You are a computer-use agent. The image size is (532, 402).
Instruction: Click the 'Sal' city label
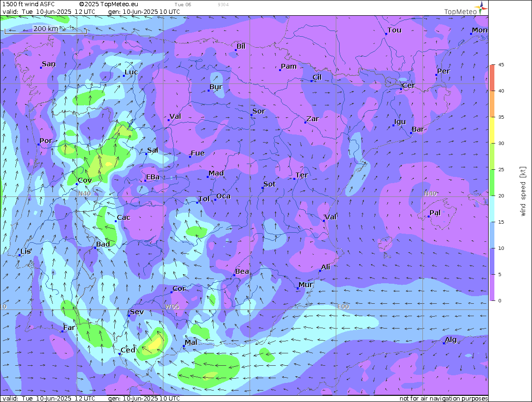tap(153, 150)
